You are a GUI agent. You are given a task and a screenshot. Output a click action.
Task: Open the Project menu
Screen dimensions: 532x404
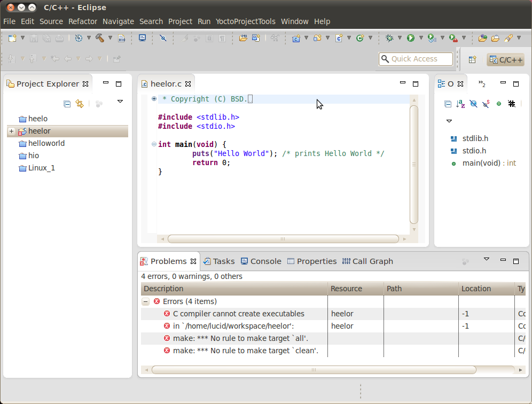point(180,21)
